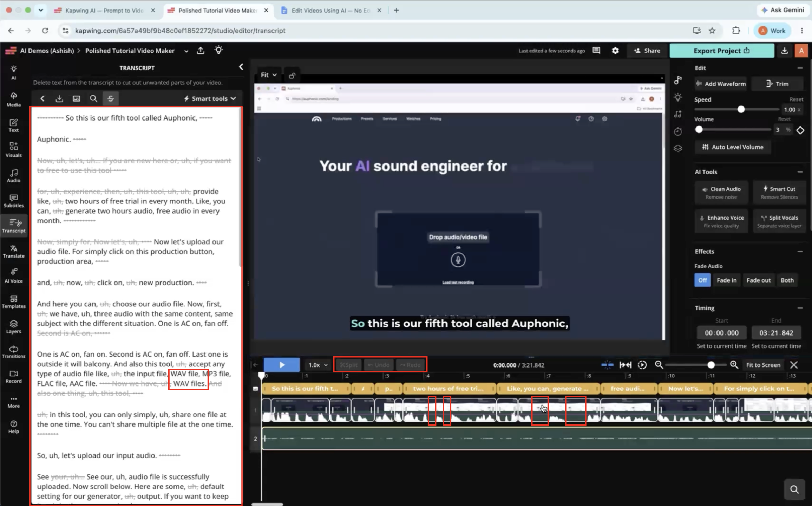Screen dimensions: 812x506
Task: Collapse the Effects section
Action: pos(800,251)
